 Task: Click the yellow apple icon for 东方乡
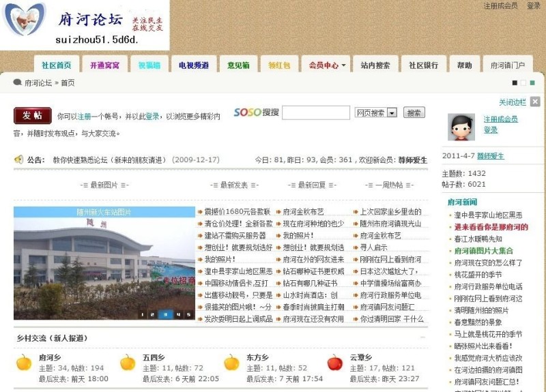pyautogui.click(x=231, y=363)
